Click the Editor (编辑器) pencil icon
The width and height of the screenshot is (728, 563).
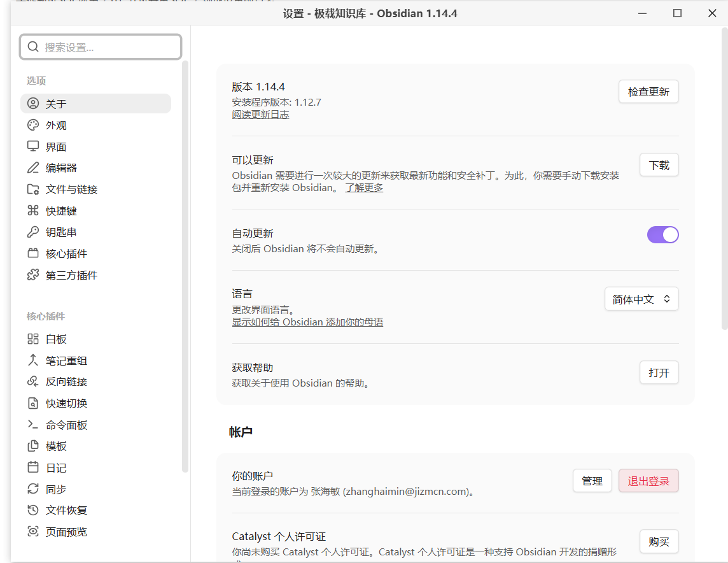tap(33, 167)
